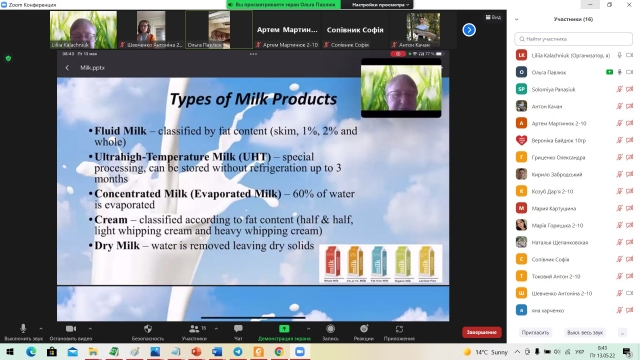
Task: Open the Chat bubble icon
Action: click(238, 329)
